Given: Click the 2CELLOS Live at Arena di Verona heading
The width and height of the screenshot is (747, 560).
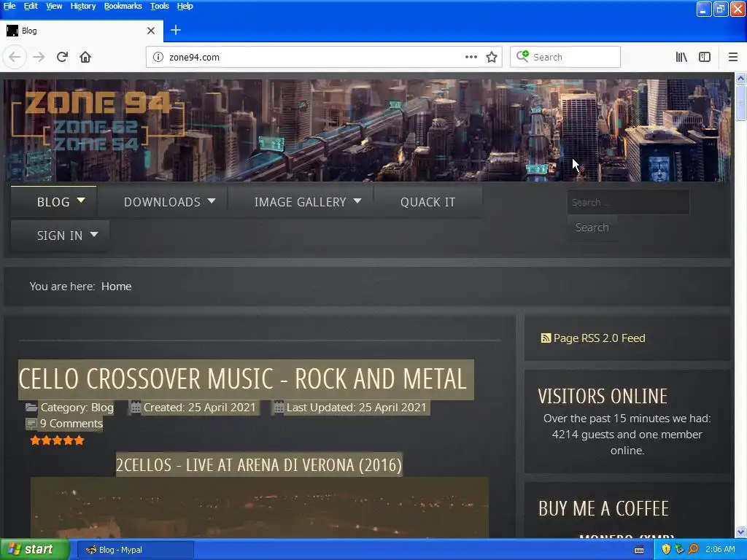Looking at the screenshot, I should coord(259,464).
